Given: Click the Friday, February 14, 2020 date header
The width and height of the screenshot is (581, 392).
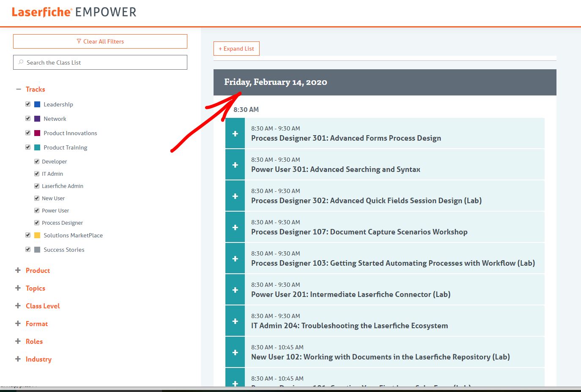Looking at the screenshot, I should point(385,82).
